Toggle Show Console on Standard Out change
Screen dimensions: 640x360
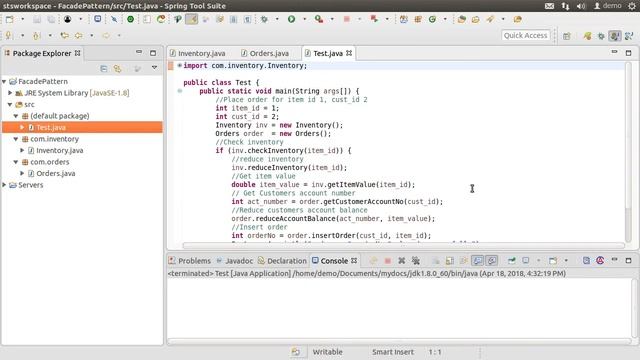point(477,260)
